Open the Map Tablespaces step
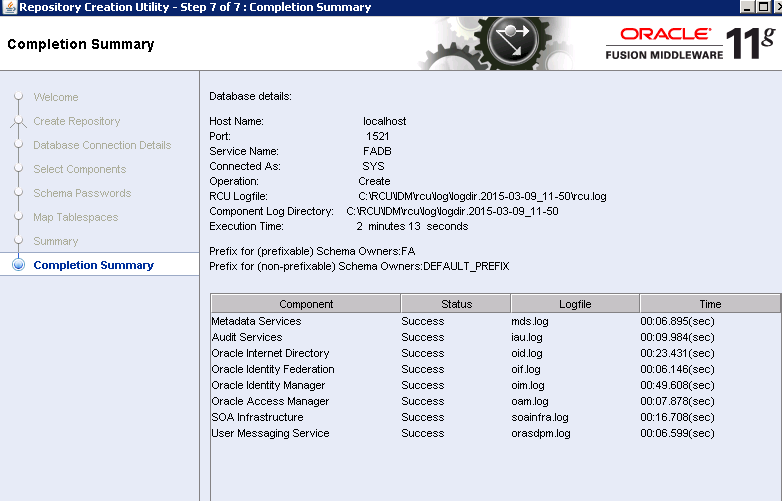 tap(75, 217)
